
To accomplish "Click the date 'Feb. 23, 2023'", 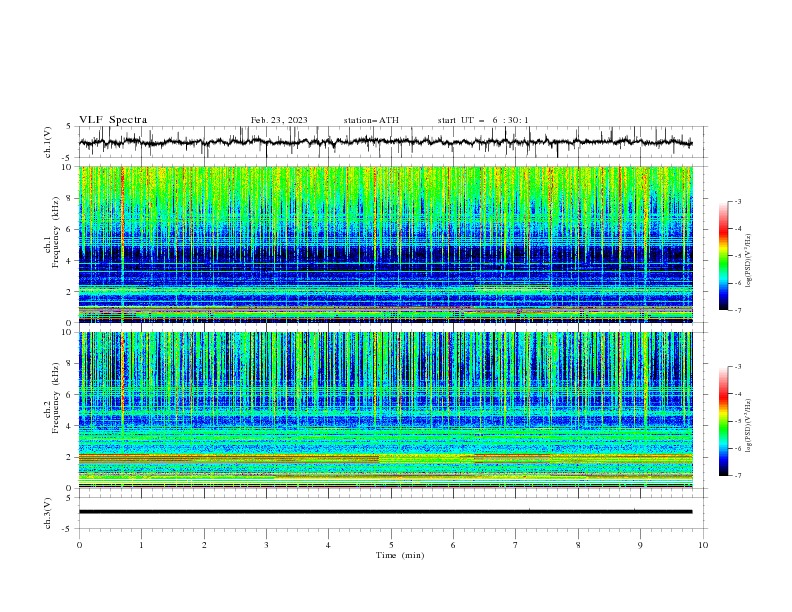I will pos(279,120).
